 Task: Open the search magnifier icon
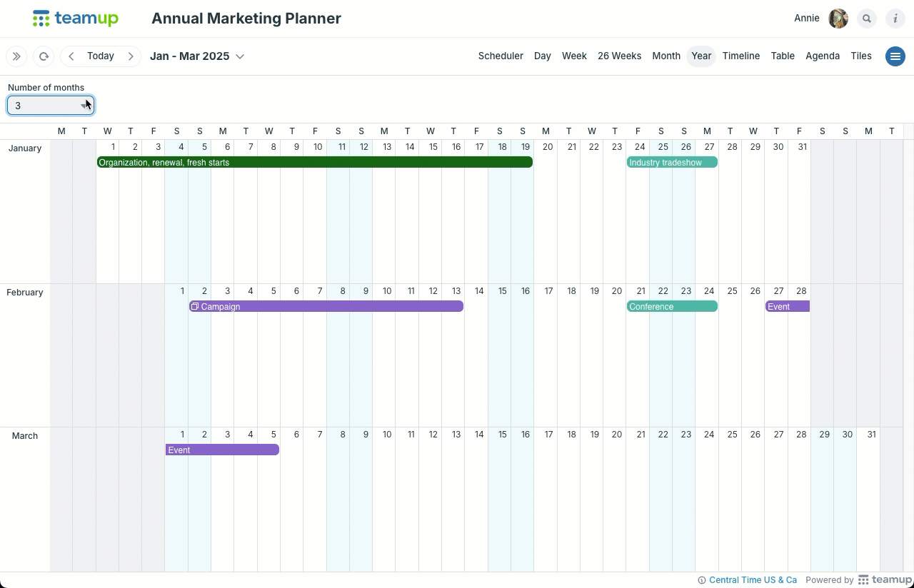[867, 19]
